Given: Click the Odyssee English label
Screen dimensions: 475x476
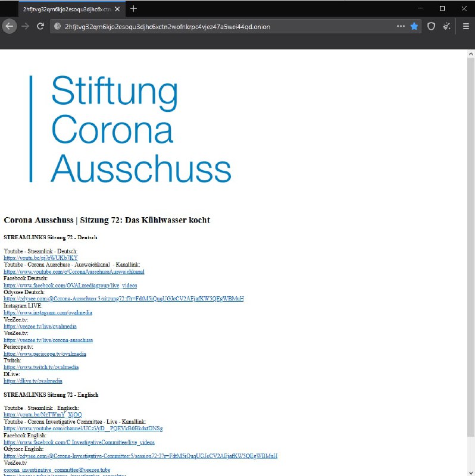Looking at the screenshot, I should (24, 449).
